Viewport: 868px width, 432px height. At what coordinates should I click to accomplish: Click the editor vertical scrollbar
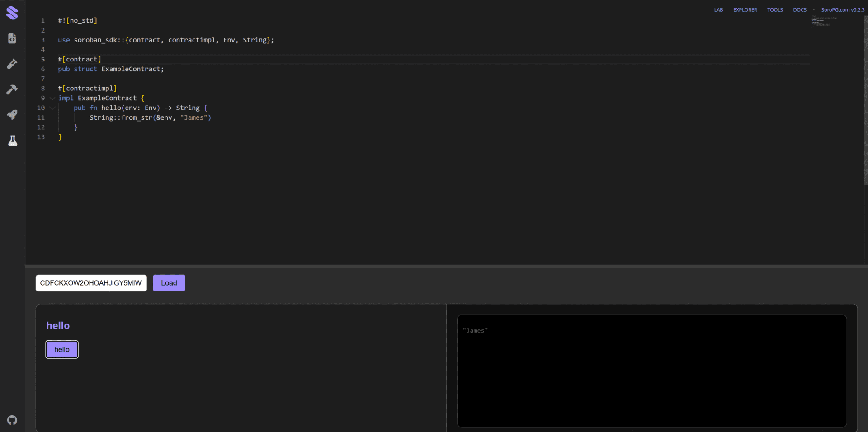[x=865, y=99]
